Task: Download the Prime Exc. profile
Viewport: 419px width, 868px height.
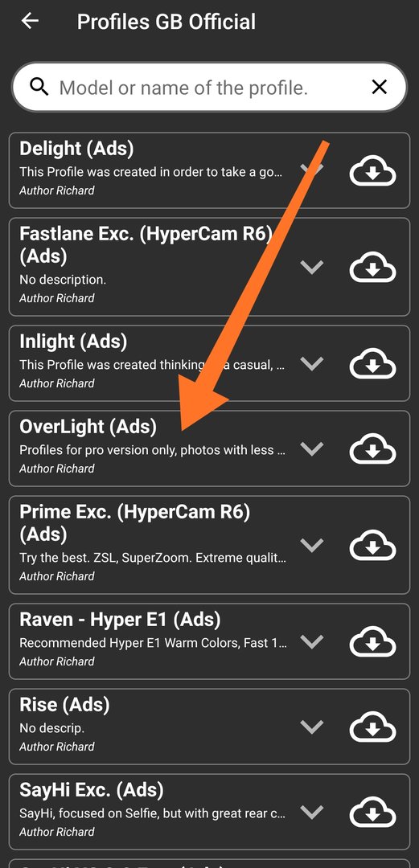Action: [x=372, y=547]
